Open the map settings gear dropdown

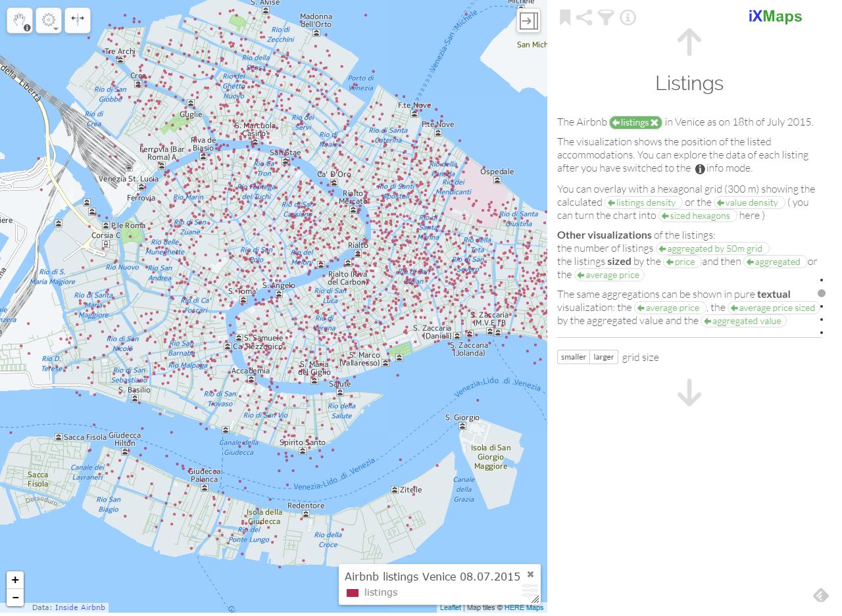tap(49, 20)
